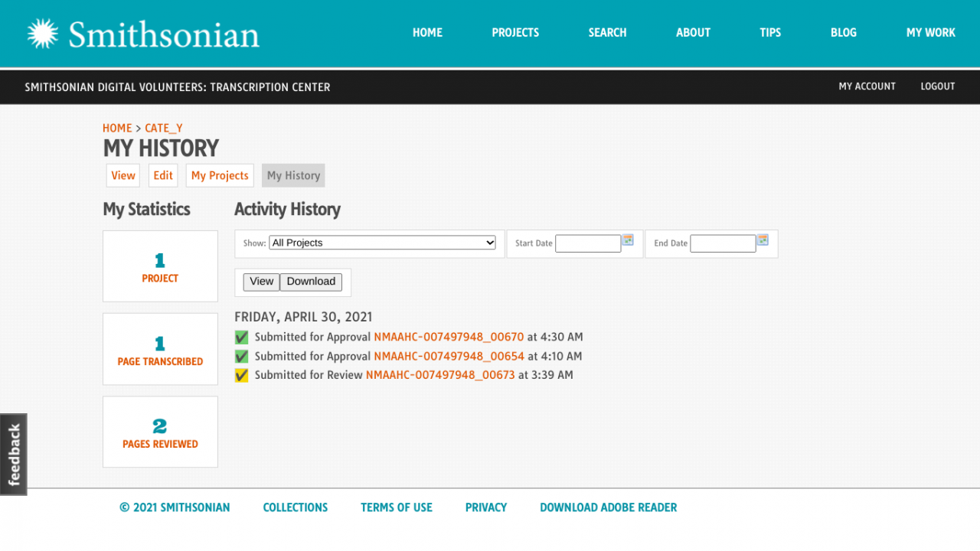Image resolution: width=980 pixels, height=551 pixels.
Task: Open the Start Date calendar picker icon
Action: pos(628,240)
